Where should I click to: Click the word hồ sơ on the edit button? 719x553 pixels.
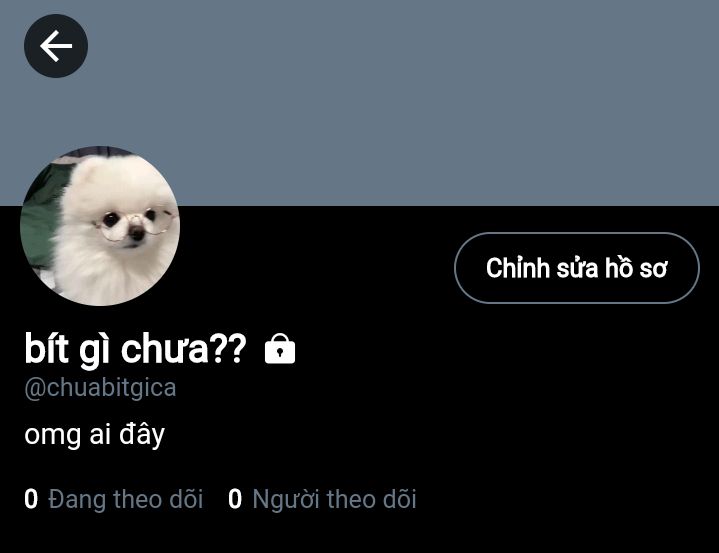pyautogui.click(x=636, y=268)
